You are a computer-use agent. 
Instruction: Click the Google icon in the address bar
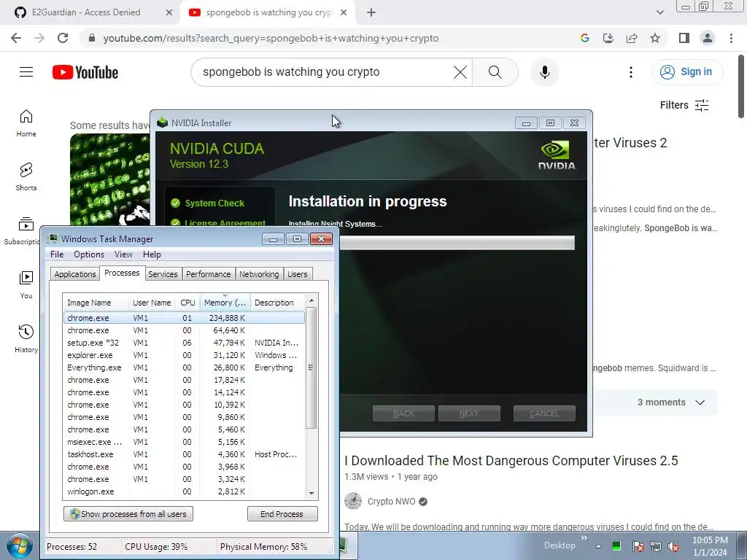coord(584,38)
